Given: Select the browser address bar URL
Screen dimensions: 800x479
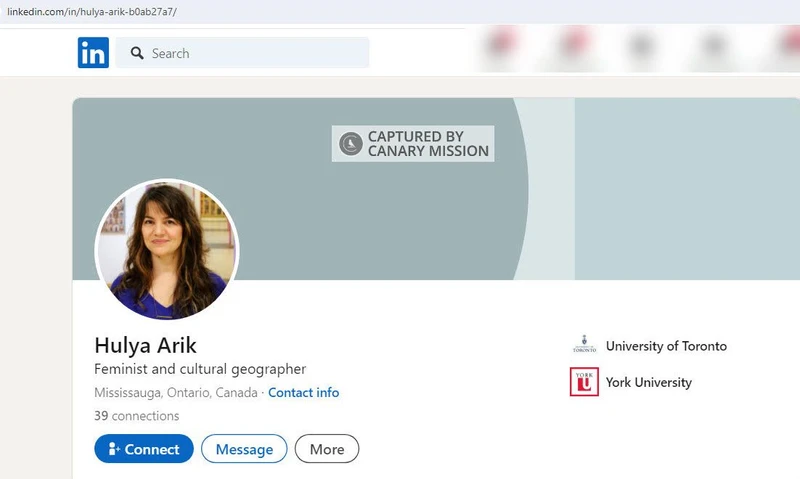Looking at the screenshot, I should point(92,12).
